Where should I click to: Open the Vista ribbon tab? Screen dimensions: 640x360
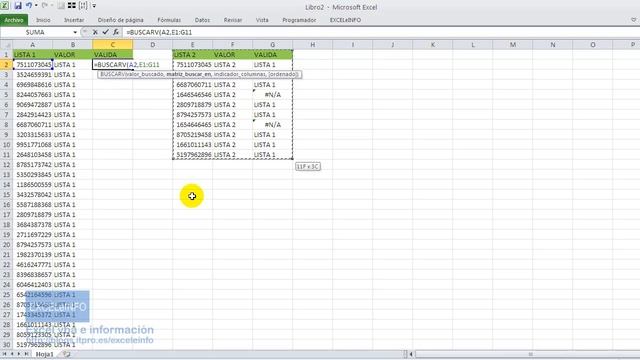(x=262, y=20)
